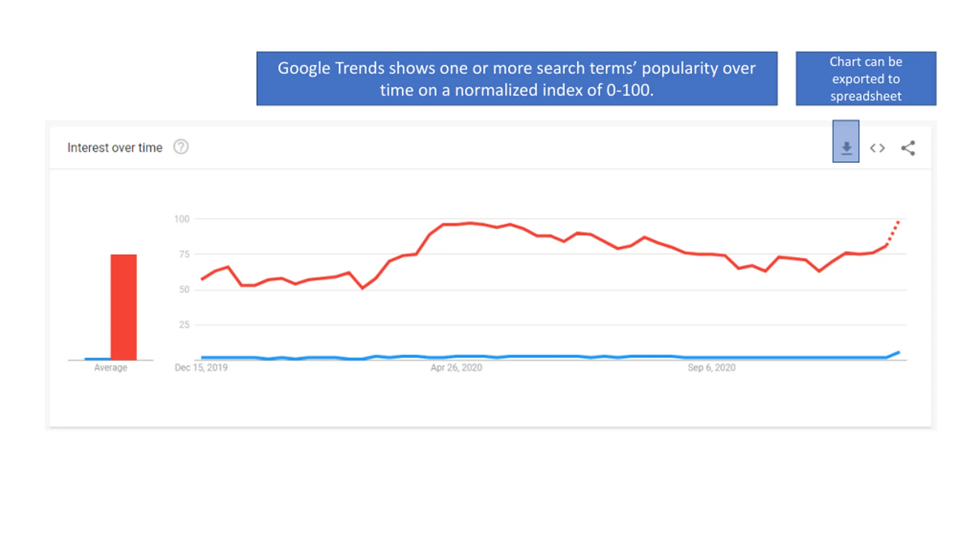This screenshot has height=551, width=980.
Task: Click the Dec 15, 2019 axis label
Action: pos(201,368)
